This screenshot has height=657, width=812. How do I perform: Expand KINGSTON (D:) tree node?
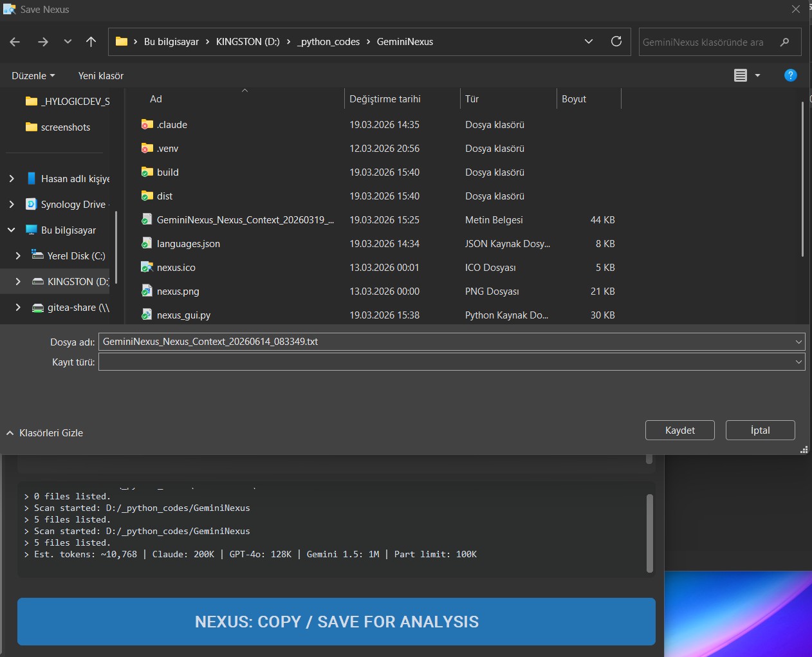pos(18,282)
